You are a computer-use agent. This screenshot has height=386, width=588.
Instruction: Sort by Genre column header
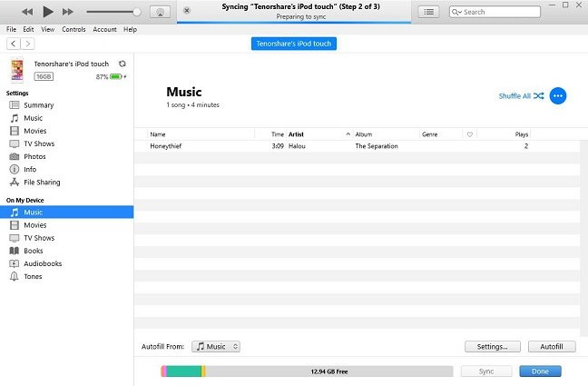click(430, 134)
